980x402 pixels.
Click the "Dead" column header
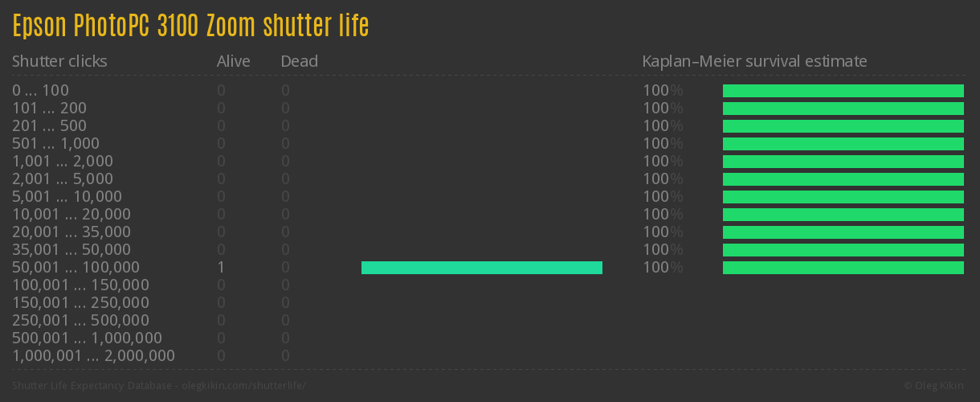[x=299, y=61]
